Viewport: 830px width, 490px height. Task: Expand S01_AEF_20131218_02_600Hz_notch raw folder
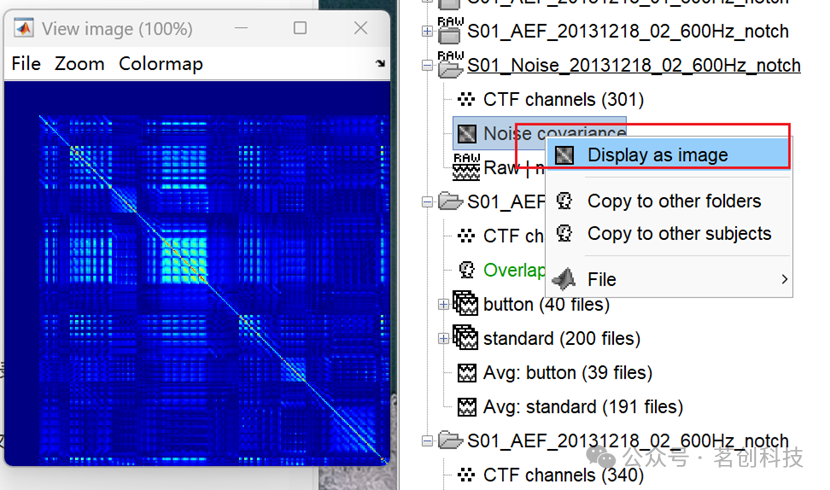click(427, 32)
